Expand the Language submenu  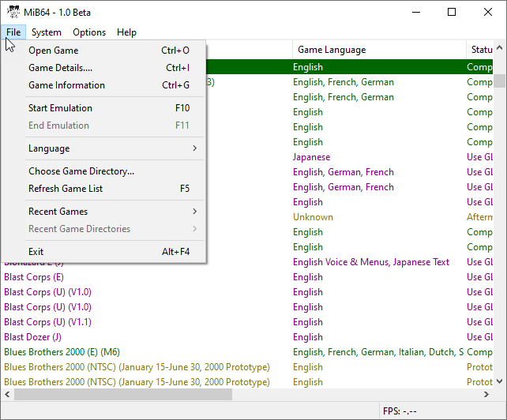[49, 148]
